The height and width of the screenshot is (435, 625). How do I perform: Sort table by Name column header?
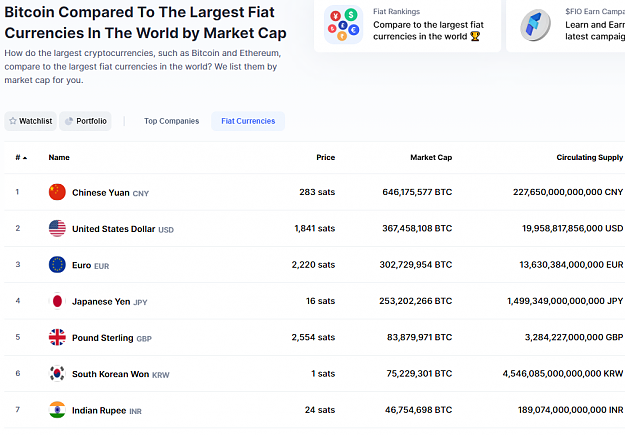click(x=59, y=157)
